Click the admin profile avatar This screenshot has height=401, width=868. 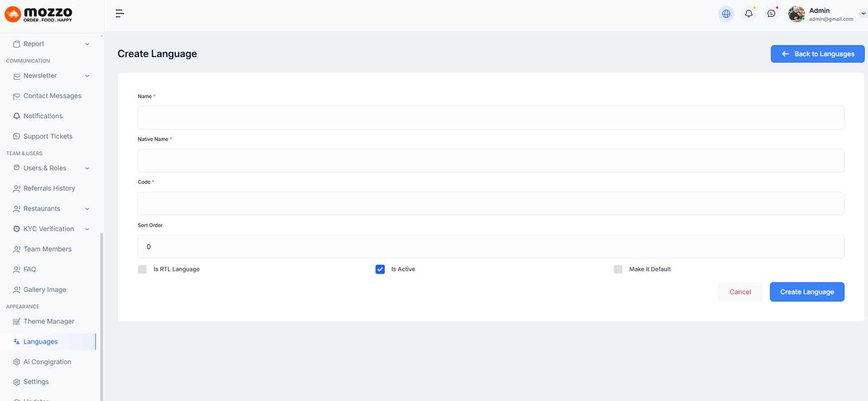(x=796, y=14)
